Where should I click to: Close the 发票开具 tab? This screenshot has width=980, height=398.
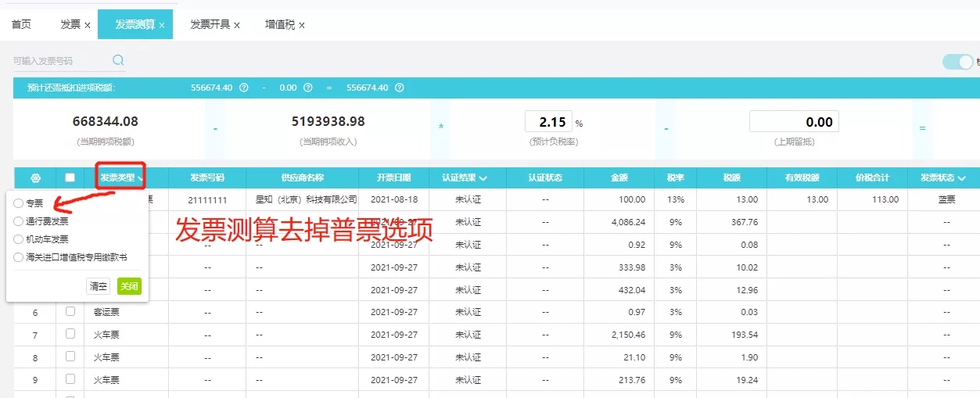point(237,25)
